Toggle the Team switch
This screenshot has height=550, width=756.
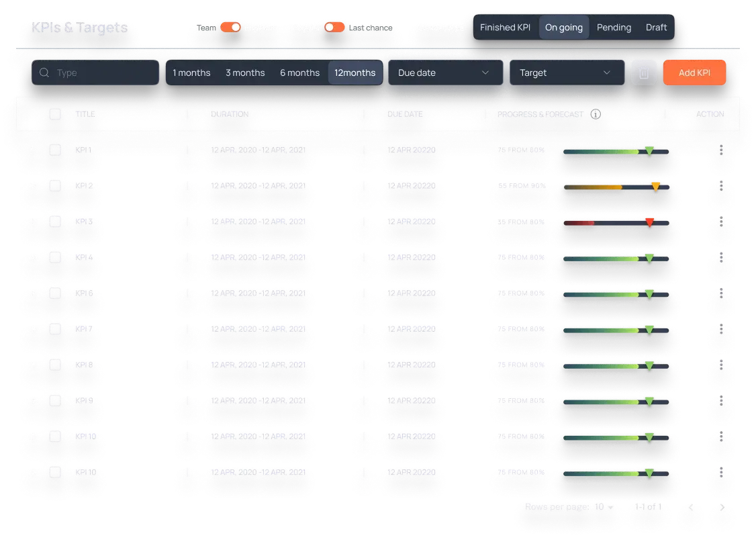[x=230, y=28]
